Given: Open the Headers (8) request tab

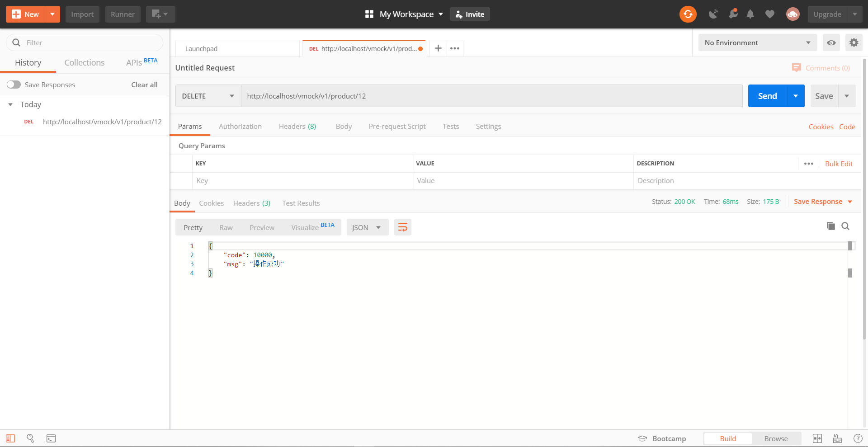Looking at the screenshot, I should pos(297,127).
